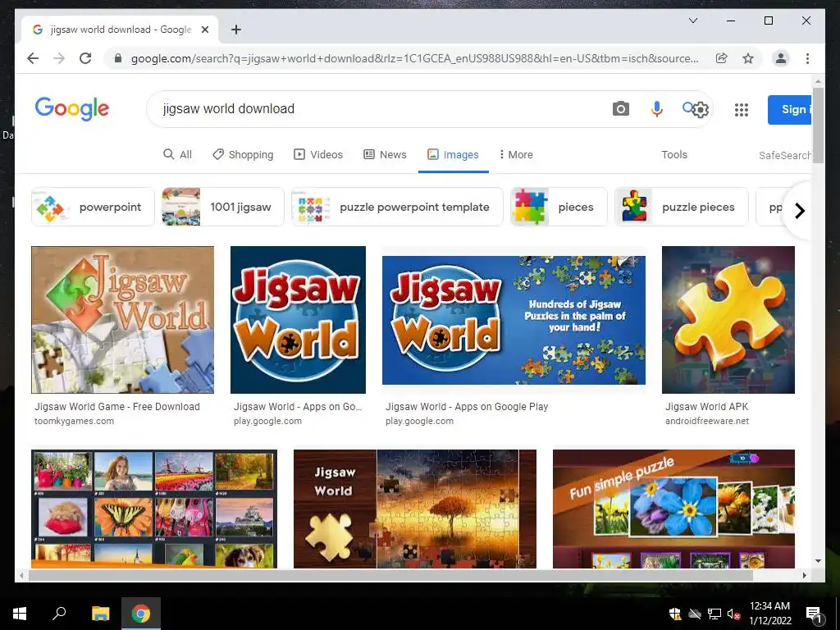Viewport: 840px width, 630px height.
Task: Open the tab search chevron
Action: pos(692,21)
